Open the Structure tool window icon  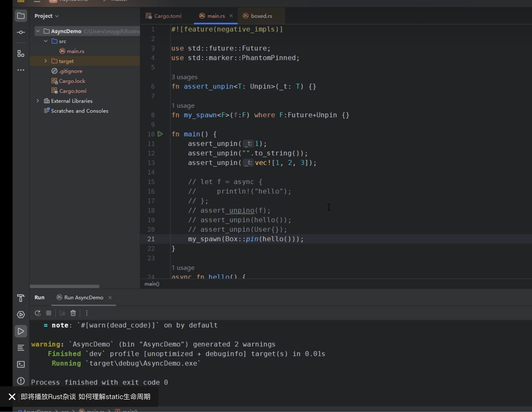click(21, 54)
